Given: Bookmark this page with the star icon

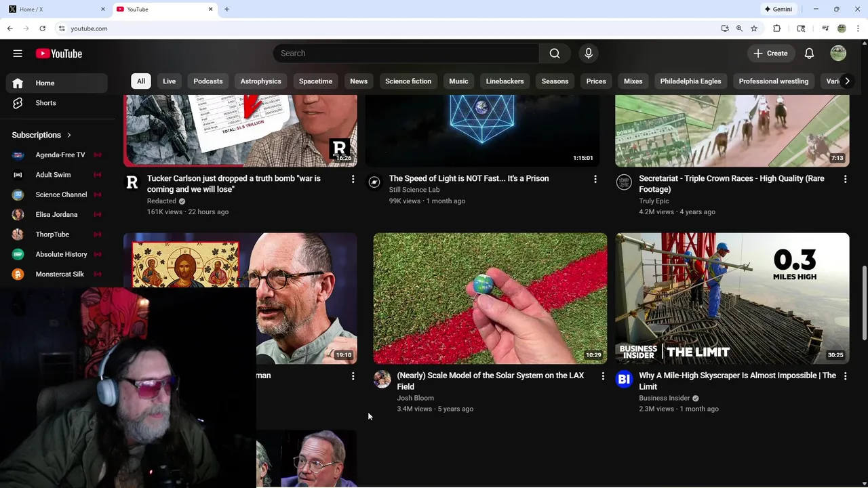Looking at the screenshot, I should tap(753, 28).
